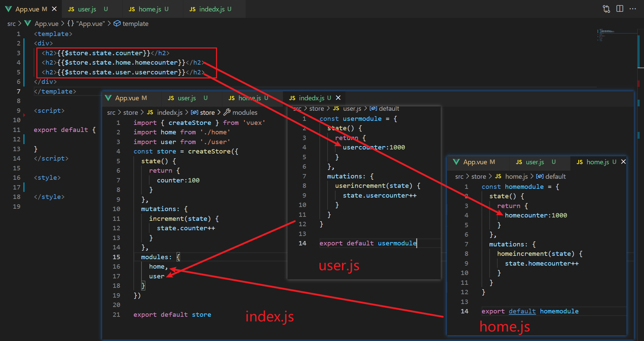The image size is (644, 341).
Task: Click the JS icon on user.js main tab
Action: coord(71,9)
